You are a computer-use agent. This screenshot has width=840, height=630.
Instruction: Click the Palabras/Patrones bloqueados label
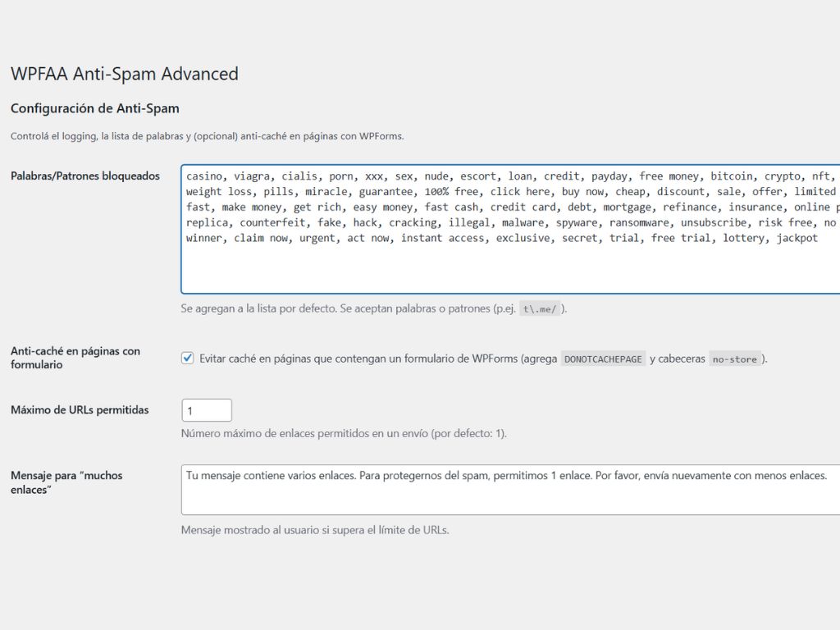[87, 176]
